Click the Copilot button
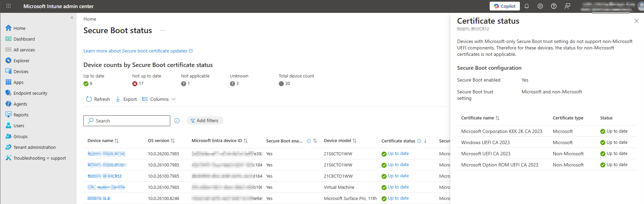Viewport: 644px width, 204px height. pyautogui.click(x=505, y=6)
